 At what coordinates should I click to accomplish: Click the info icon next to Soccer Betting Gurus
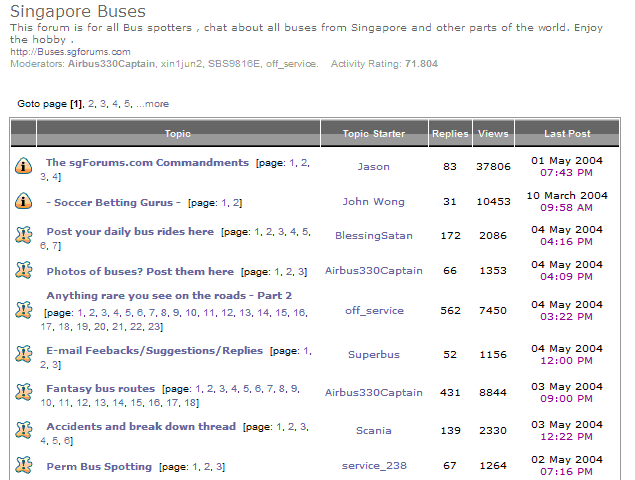[24, 201]
